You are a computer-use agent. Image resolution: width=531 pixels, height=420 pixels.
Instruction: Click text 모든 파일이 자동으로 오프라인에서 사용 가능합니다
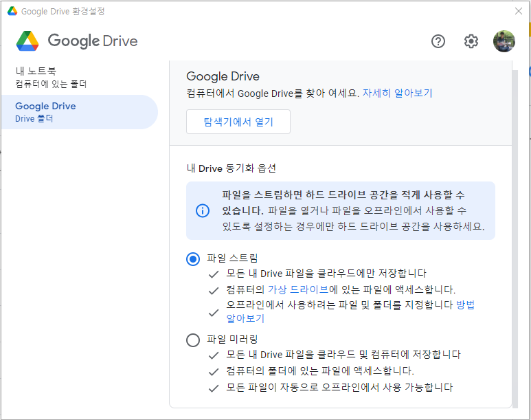point(339,387)
